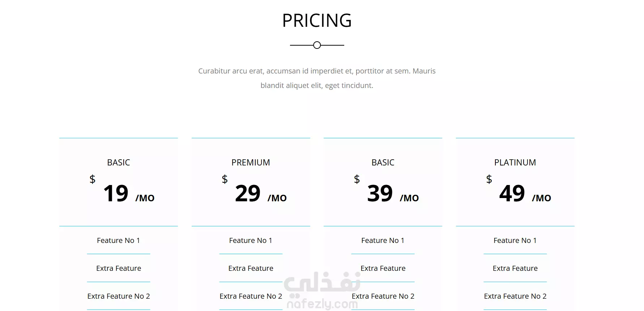Click Extra Feature No 2 in first Basic plan
Screen dimensions: 644x311
click(119, 296)
